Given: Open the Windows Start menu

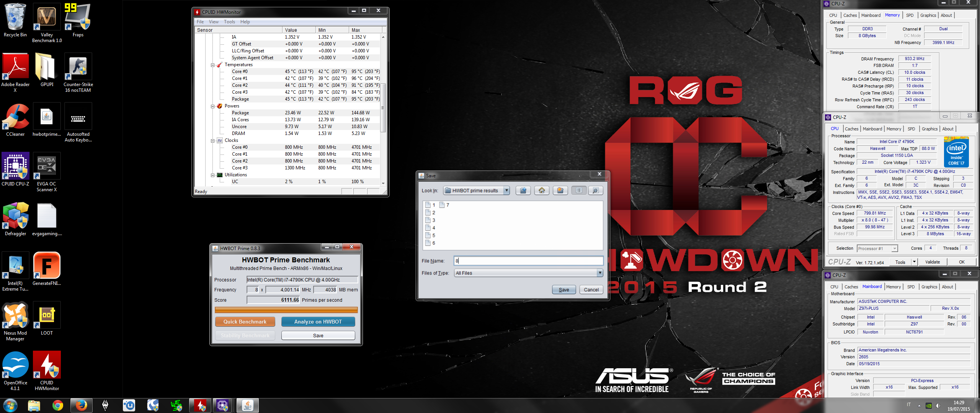Looking at the screenshot, I should pyautogui.click(x=10, y=405).
